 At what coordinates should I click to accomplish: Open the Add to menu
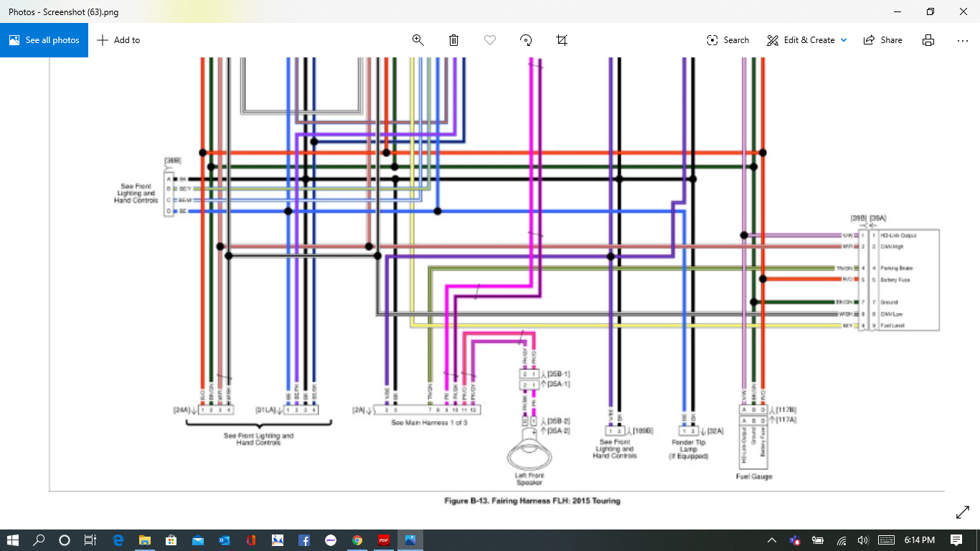(118, 40)
